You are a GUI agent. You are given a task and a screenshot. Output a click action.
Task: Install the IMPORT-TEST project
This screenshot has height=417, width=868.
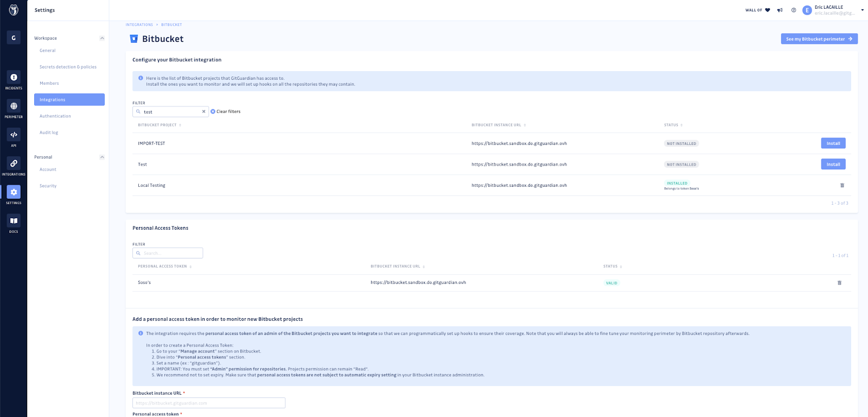[833, 143]
